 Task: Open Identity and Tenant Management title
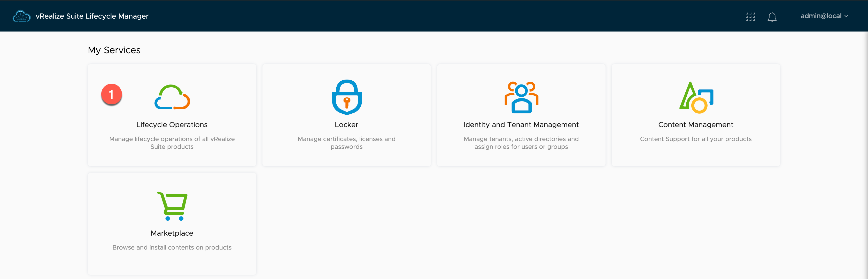pos(521,125)
